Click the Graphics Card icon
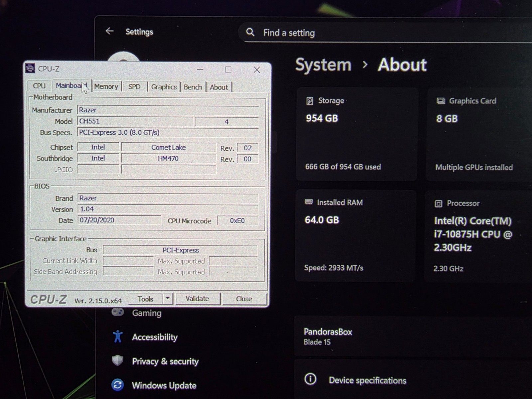This screenshot has height=399, width=532. [441, 101]
